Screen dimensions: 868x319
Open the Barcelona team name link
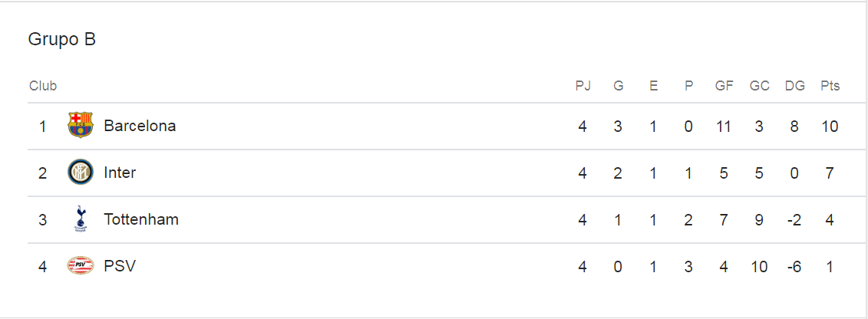pyautogui.click(x=140, y=126)
